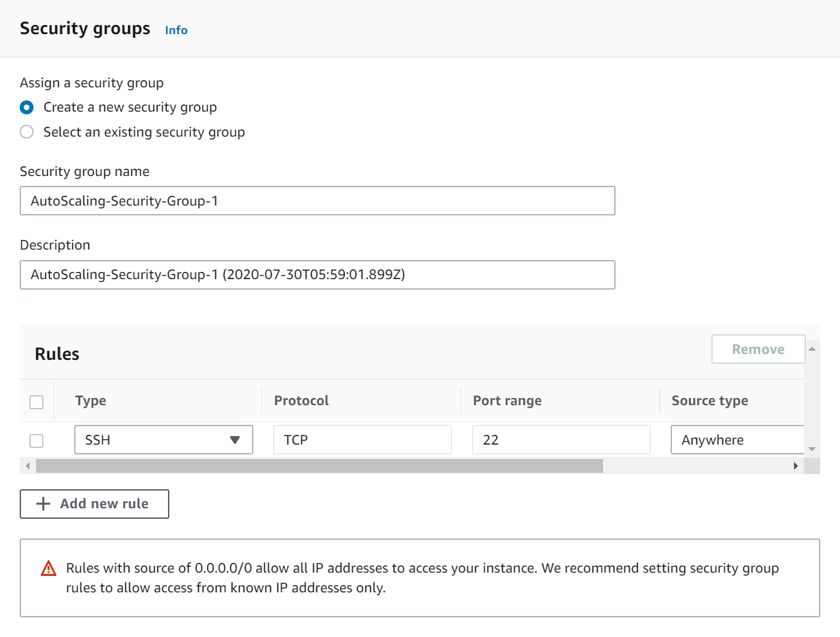Image resolution: width=840 pixels, height=637 pixels.
Task: Click the warning triangle icon
Action: pos(49,568)
